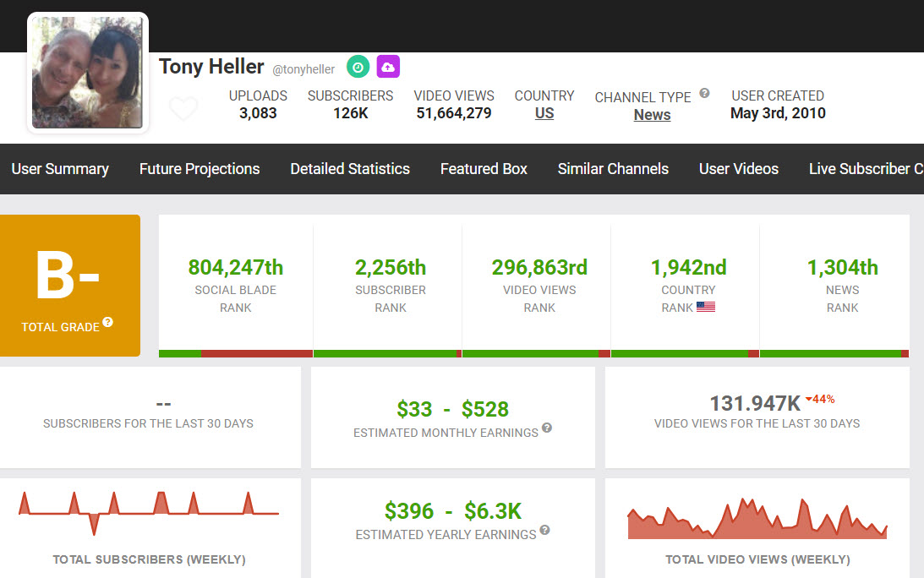Go to Similar Channels tab
The image size is (924, 578).
pyautogui.click(x=613, y=169)
